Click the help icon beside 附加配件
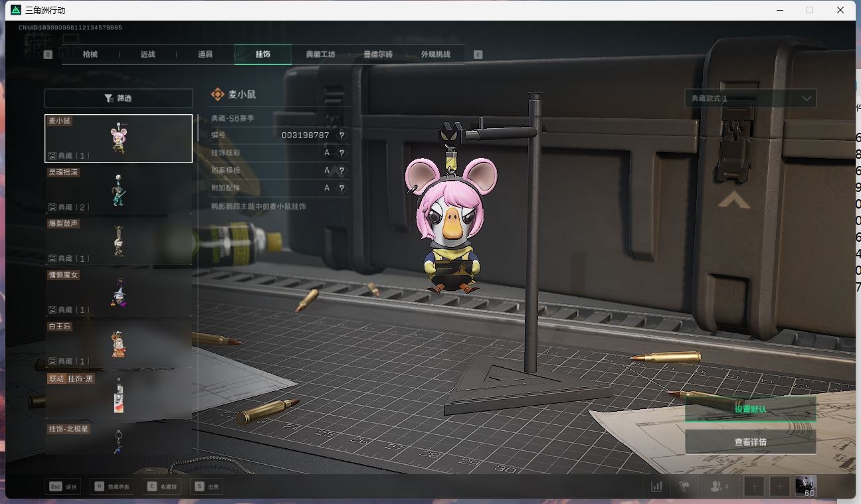Viewport: 861px width, 504px height. pyautogui.click(x=341, y=189)
